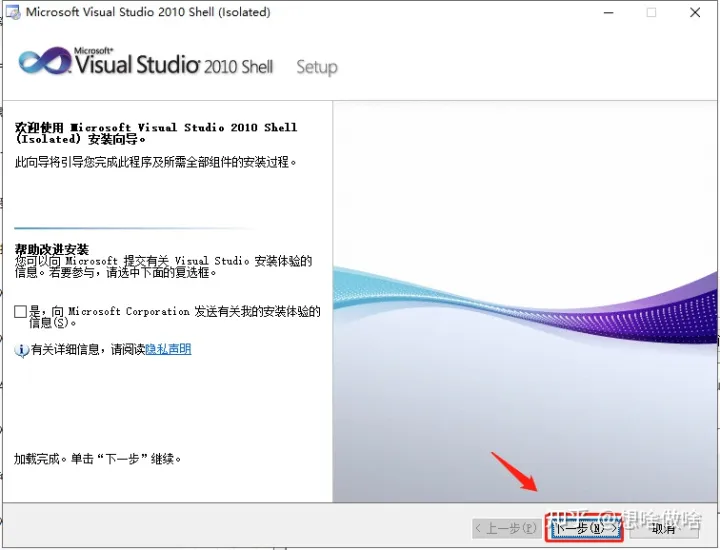Click the welcome heading 欢迎使用 Microsoft Visual Studio
The width and height of the screenshot is (720, 550).
pyautogui.click(x=156, y=133)
